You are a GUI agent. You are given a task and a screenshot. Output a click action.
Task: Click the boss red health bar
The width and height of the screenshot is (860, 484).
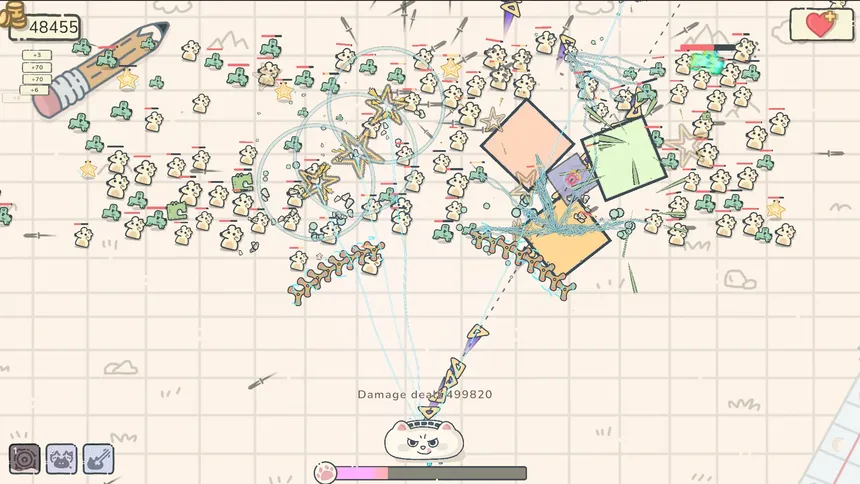709,48
